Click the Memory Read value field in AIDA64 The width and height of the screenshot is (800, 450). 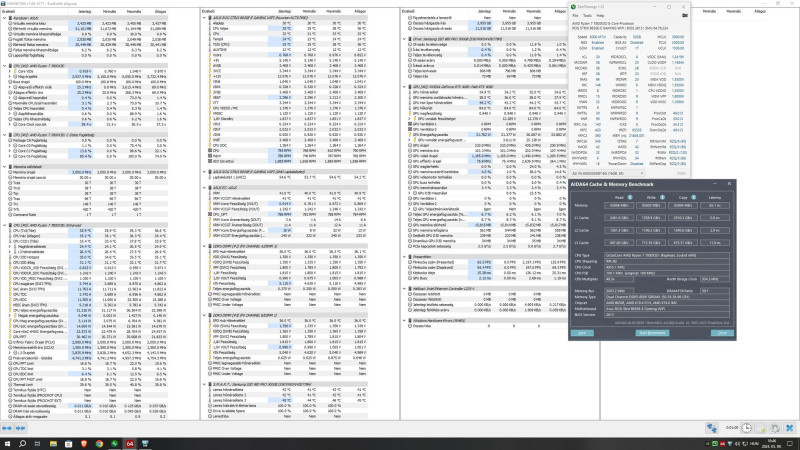(619, 206)
